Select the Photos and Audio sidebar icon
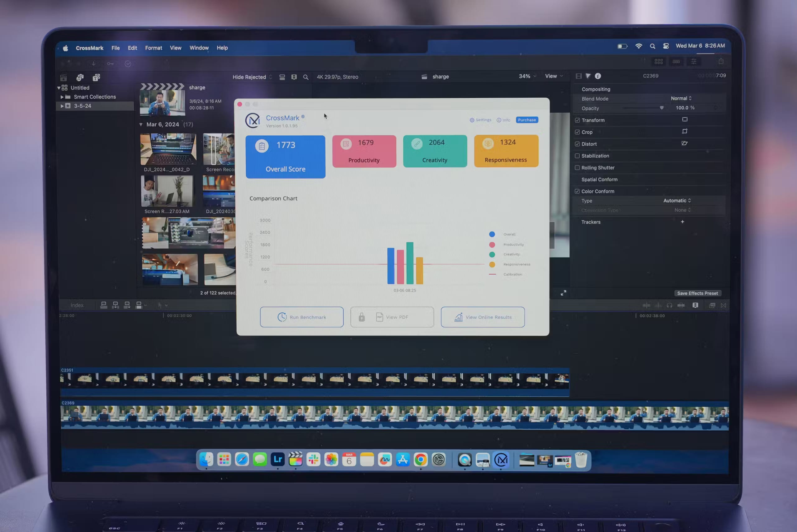797x532 pixels. coord(80,77)
